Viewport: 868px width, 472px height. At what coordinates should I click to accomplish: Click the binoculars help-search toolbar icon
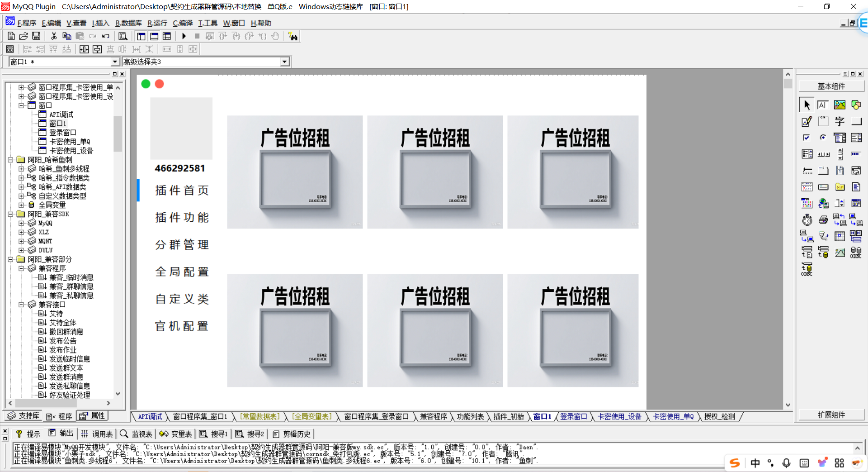[293, 37]
